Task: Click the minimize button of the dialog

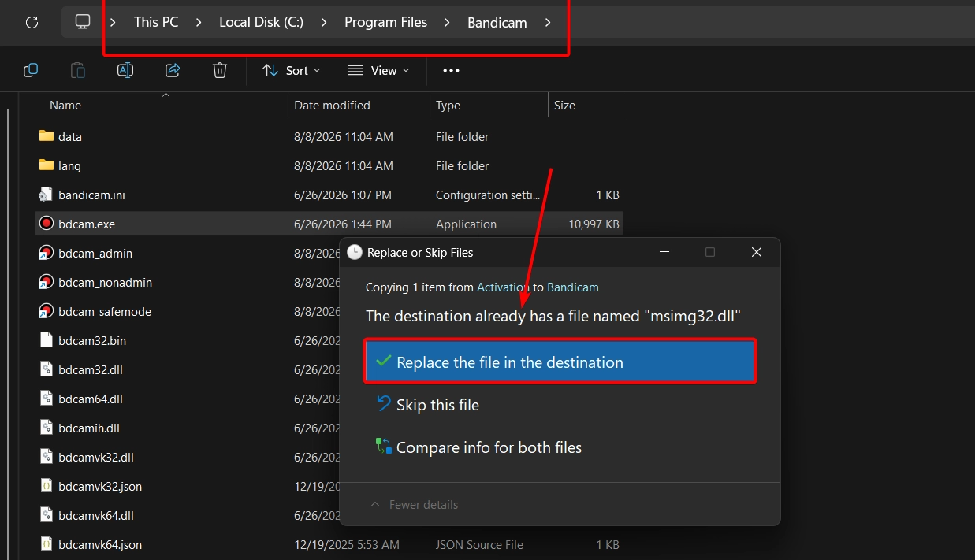Action: coord(664,252)
